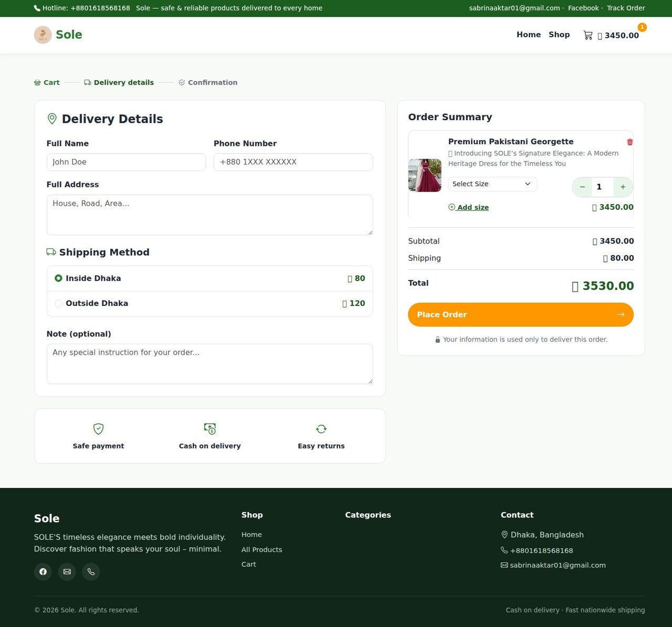This screenshot has width=672, height=627.
Task: Open Cart link in footer
Action: tap(249, 564)
